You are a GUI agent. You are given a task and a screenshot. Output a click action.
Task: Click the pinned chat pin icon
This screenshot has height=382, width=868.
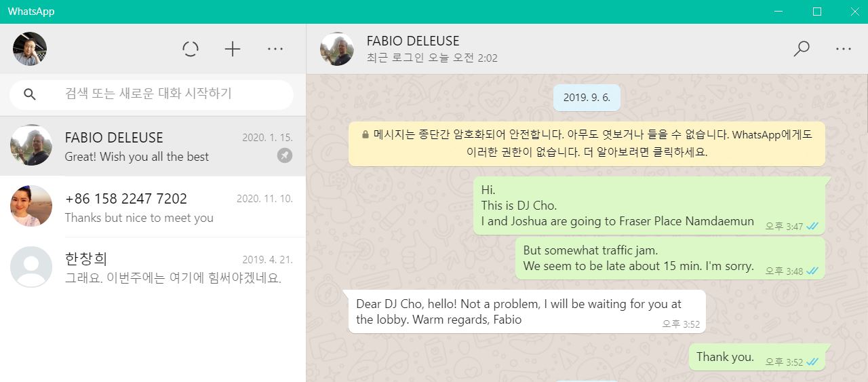click(285, 156)
